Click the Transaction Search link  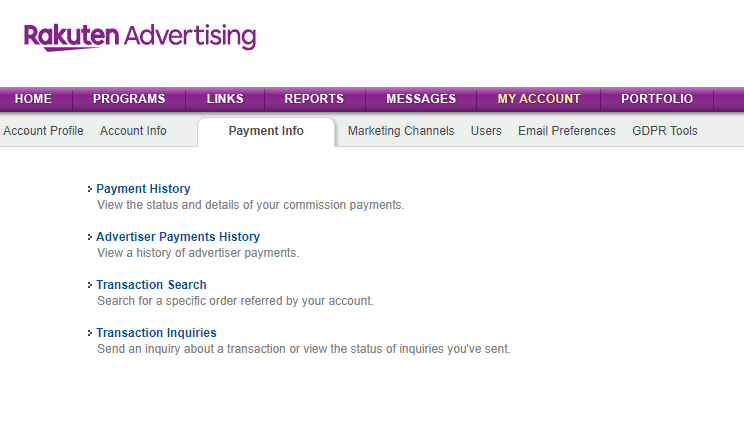point(151,285)
